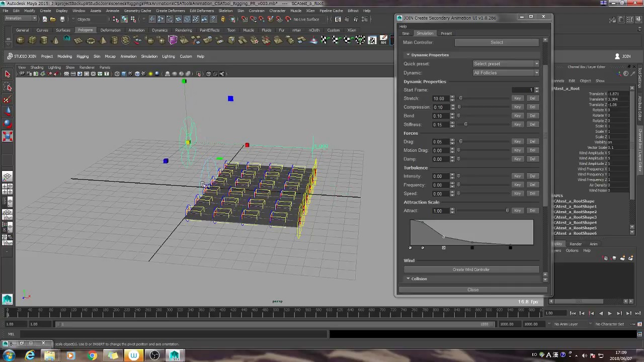
Task: Select SCAtest_a_RootShape3 in the shapes list
Action: pyautogui.click(x=575, y=217)
